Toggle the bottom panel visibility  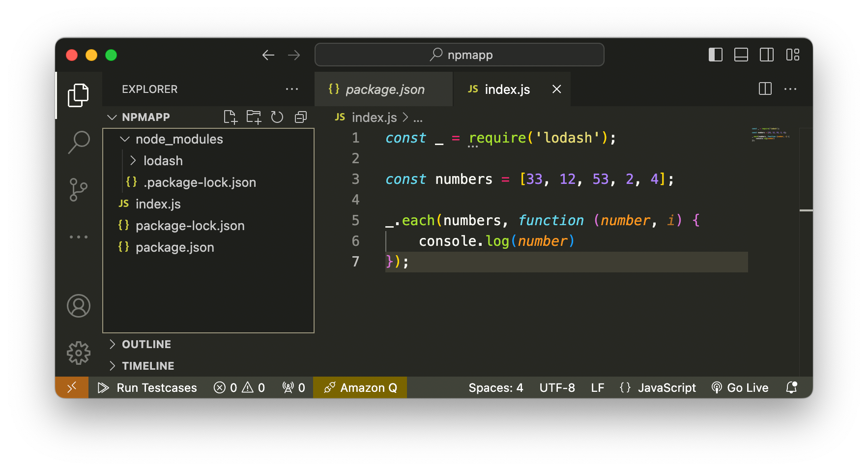(741, 55)
